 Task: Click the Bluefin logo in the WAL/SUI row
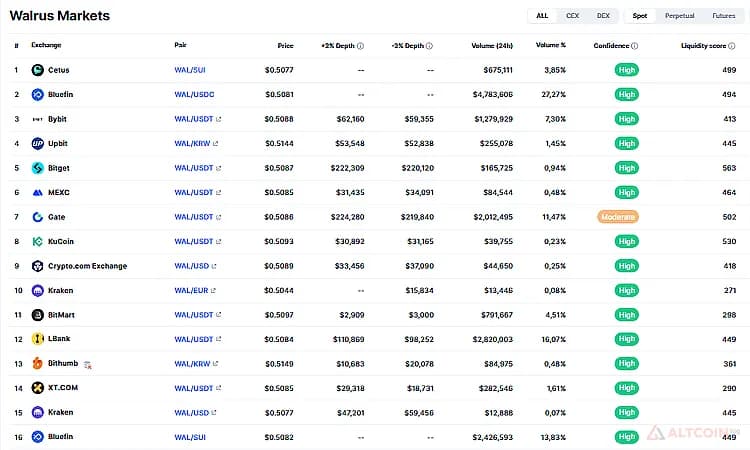(37, 437)
